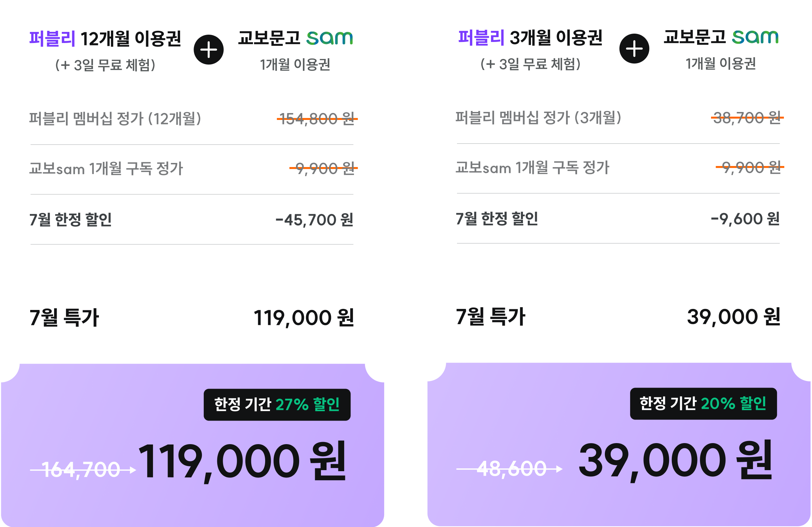Click the -45,700 원 July discount amount

[x=314, y=220]
